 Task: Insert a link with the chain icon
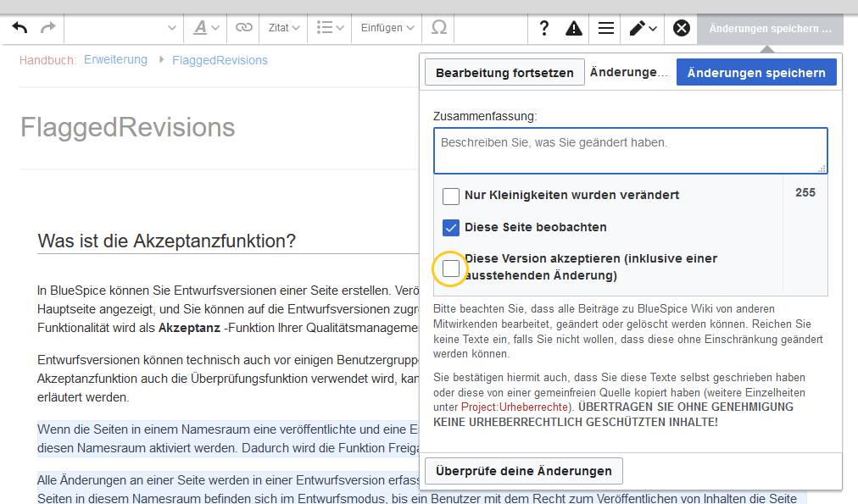coord(243,27)
